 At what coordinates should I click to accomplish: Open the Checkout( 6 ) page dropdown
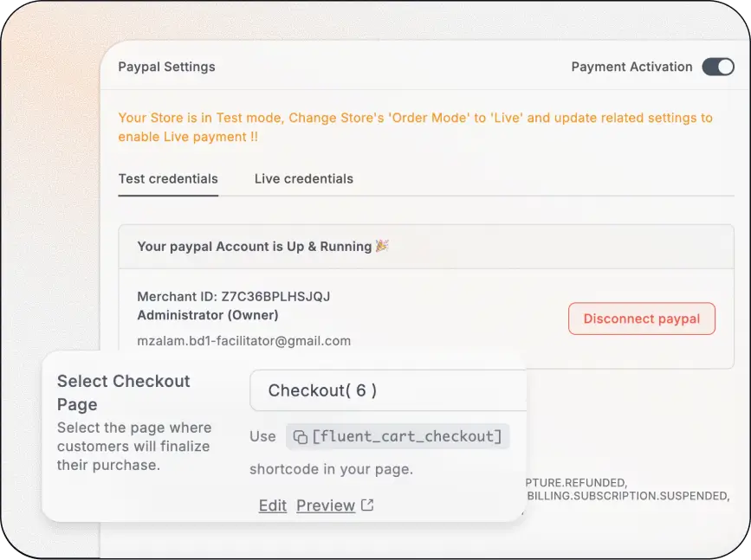pos(388,390)
